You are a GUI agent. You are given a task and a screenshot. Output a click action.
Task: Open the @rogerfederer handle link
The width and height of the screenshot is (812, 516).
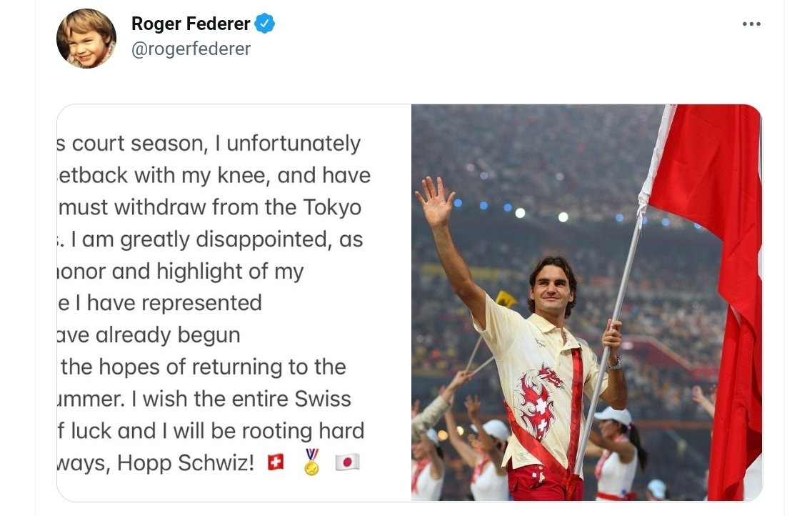tap(191, 49)
